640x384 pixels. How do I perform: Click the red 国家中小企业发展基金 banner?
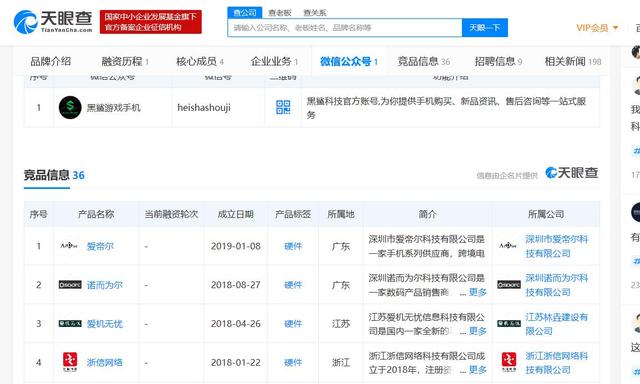151,22
